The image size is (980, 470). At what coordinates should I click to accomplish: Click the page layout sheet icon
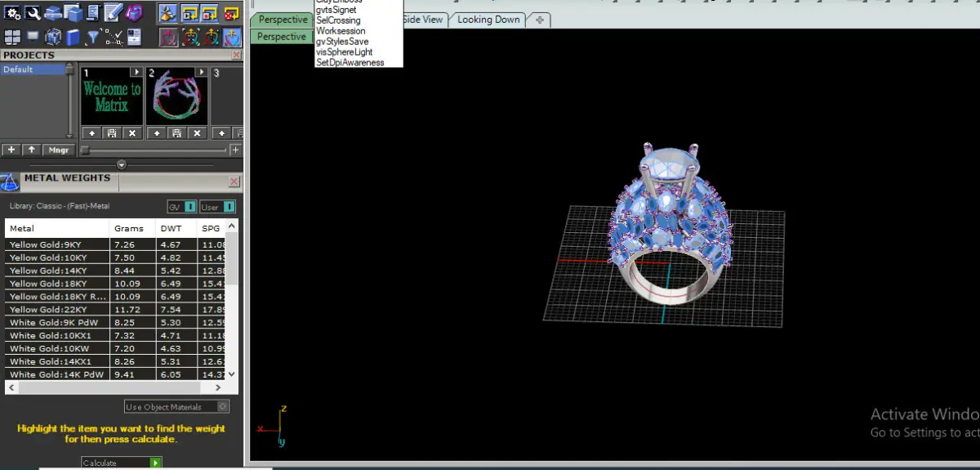pos(133,37)
